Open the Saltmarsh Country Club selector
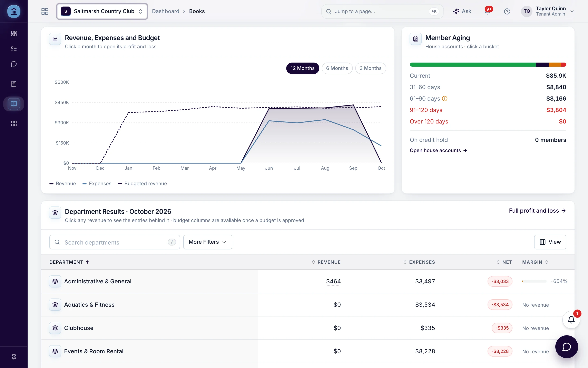This screenshot has width=588, height=368. [102, 11]
